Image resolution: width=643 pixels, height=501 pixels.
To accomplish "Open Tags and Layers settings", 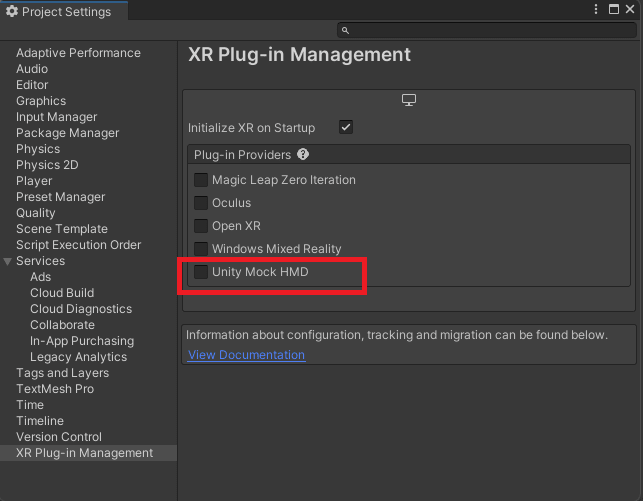I will click(x=63, y=373).
